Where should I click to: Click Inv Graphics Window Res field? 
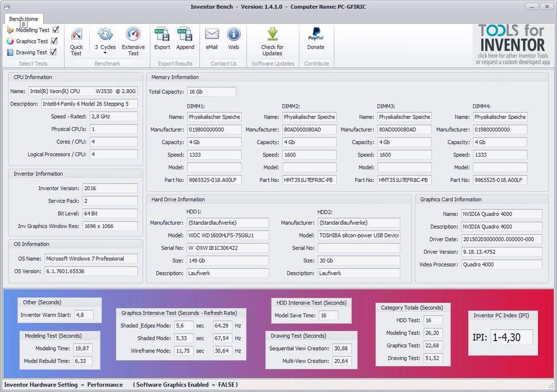[110, 226]
